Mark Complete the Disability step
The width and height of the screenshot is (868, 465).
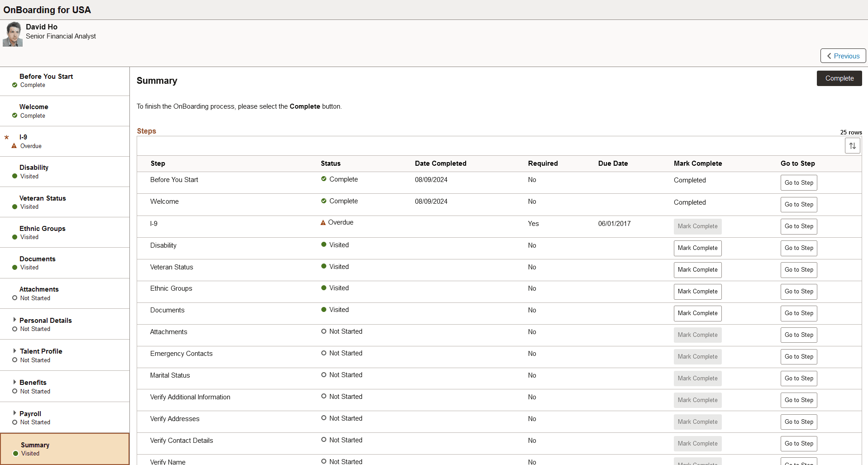pos(697,248)
